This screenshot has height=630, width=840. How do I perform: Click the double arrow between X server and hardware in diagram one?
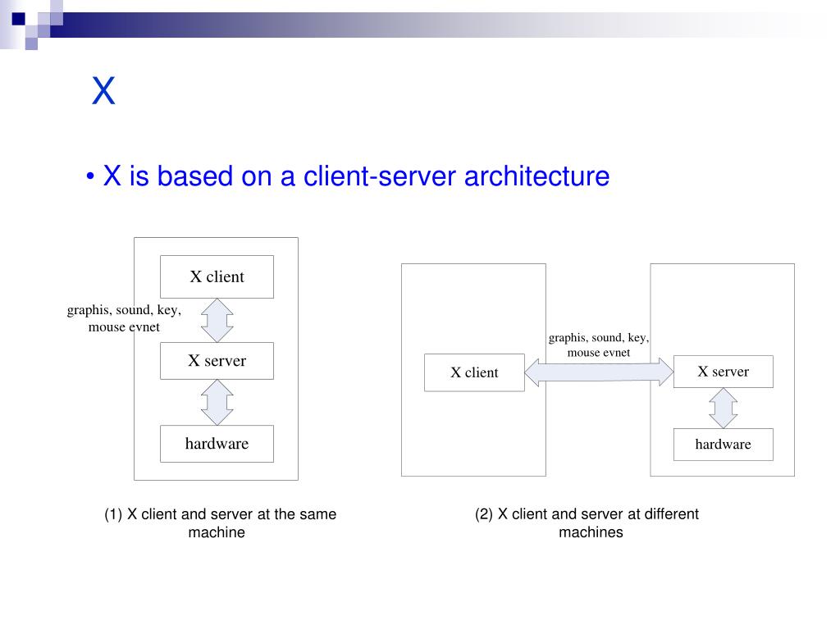[217, 402]
